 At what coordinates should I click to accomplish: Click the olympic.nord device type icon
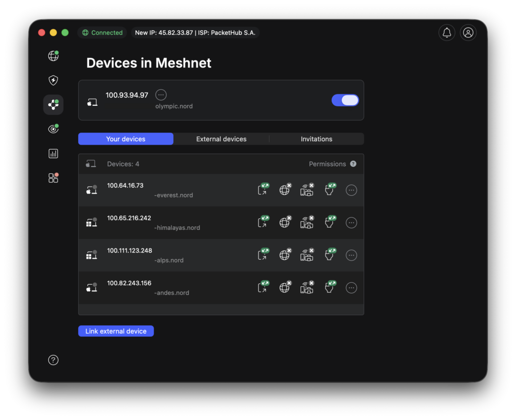(x=92, y=103)
